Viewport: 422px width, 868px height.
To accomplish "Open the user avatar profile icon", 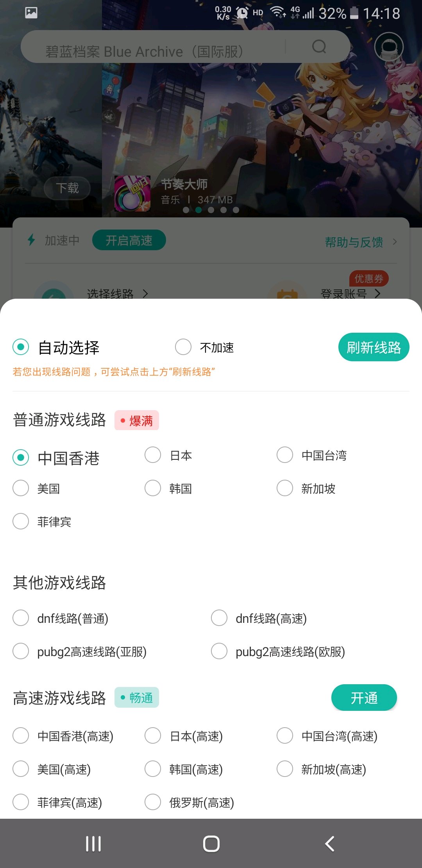I will [389, 47].
